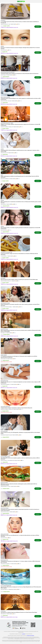Open the Preciados 36 offer photo

[15, 11]
